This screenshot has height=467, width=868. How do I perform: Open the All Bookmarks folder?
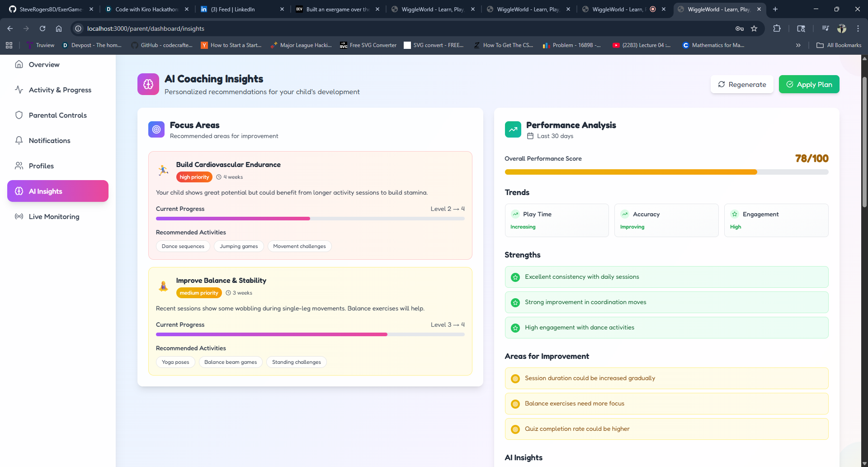(839, 45)
